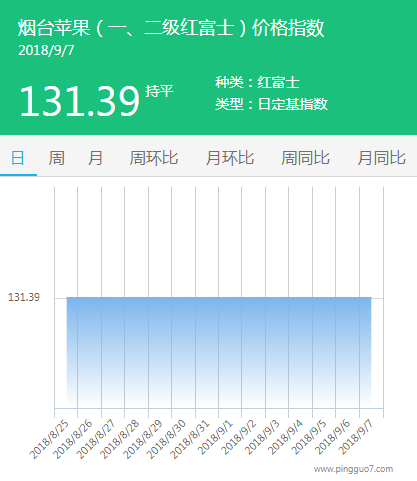Click the 2018/8/31 x-axis label
Viewport: 417px width, 481px height.
coord(190,439)
